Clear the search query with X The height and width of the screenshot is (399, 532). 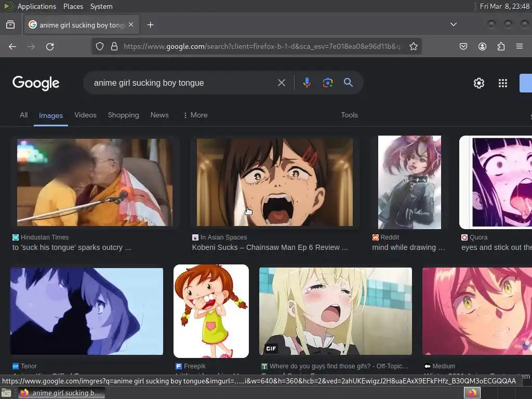[x=282, y=83]
